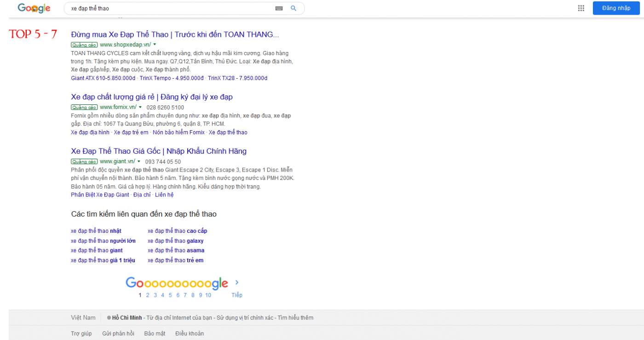The width and height of the screenshot is (644, 340).
Task: Open the Google apps grid
Action: pyautogui.click(x=581, y=8)
